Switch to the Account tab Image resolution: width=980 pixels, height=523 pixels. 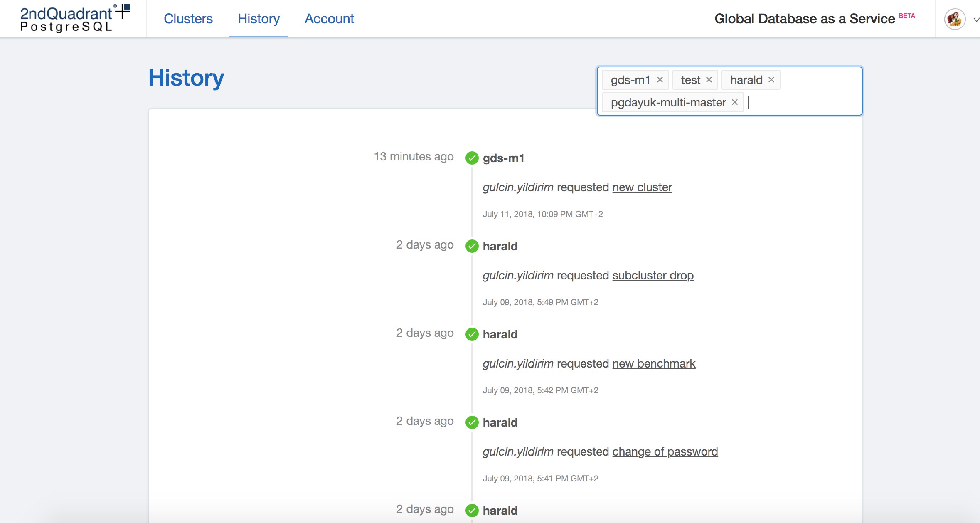pyautogui.click(x=329, y=19)
